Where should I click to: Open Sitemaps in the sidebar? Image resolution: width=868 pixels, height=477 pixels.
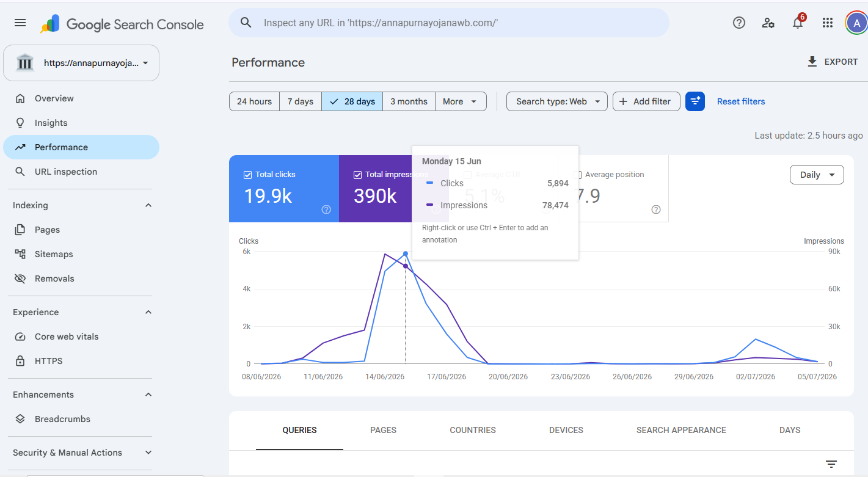pyautogui.click(x=81, y=254)
